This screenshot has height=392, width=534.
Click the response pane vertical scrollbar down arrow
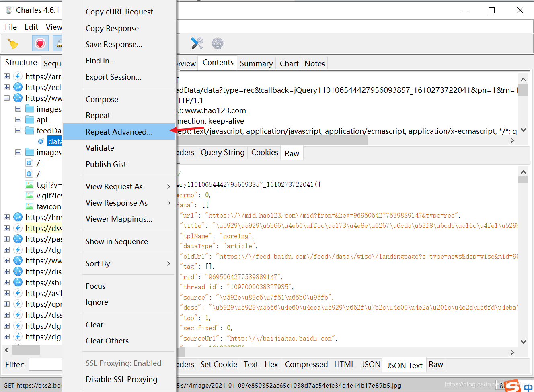(523, 342)
